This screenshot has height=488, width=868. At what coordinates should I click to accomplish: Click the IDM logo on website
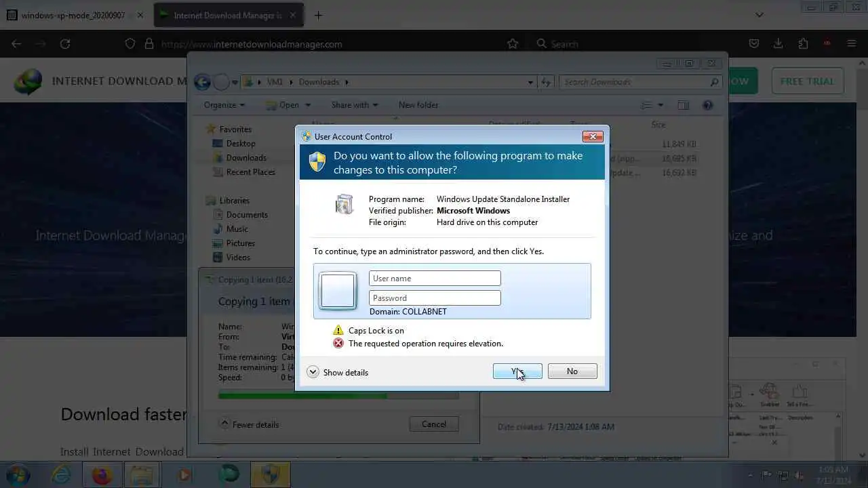pos(28,81)
